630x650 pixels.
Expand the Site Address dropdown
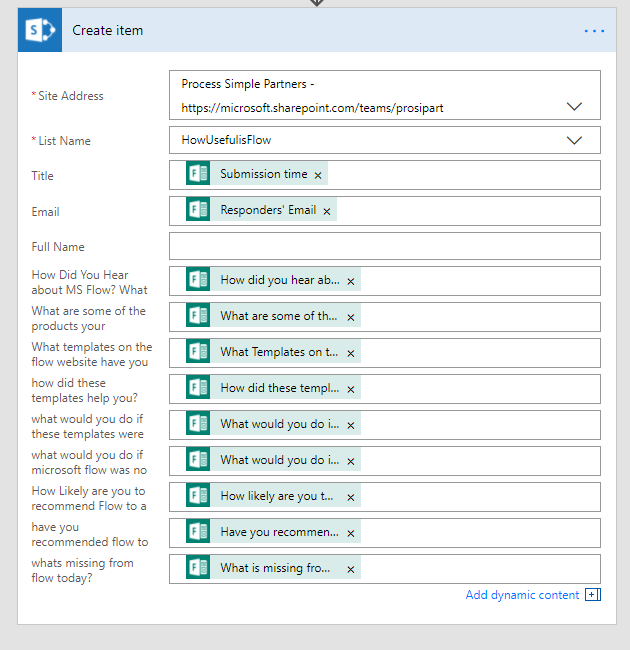574,106
